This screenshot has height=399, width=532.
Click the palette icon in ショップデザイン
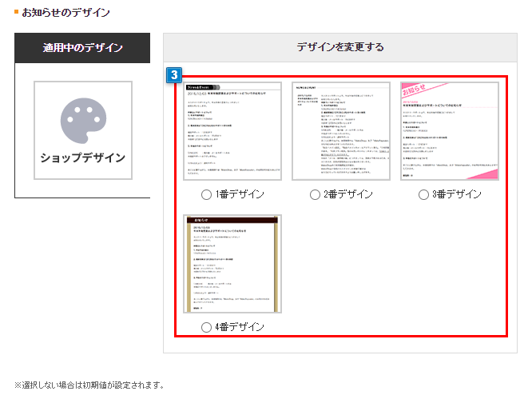click(83, 121)
